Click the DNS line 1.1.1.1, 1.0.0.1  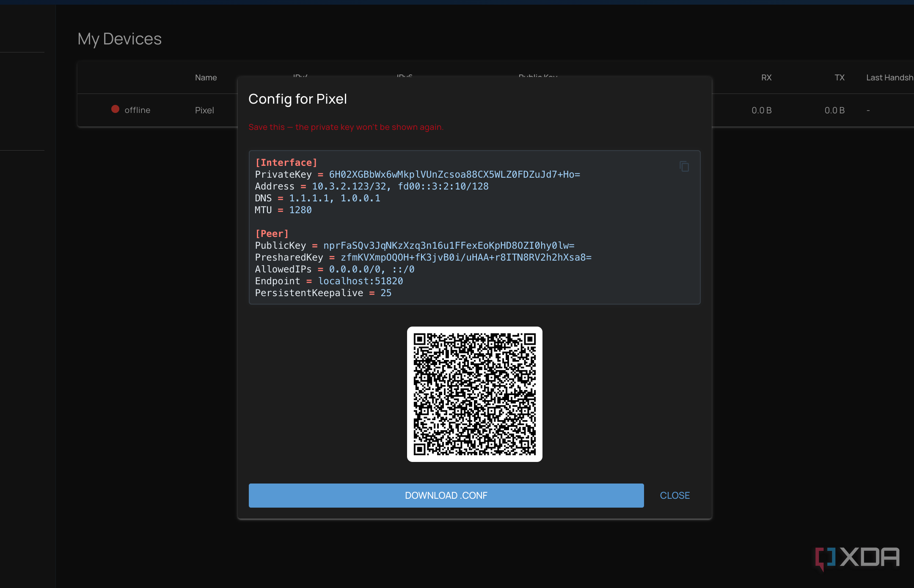317,198
